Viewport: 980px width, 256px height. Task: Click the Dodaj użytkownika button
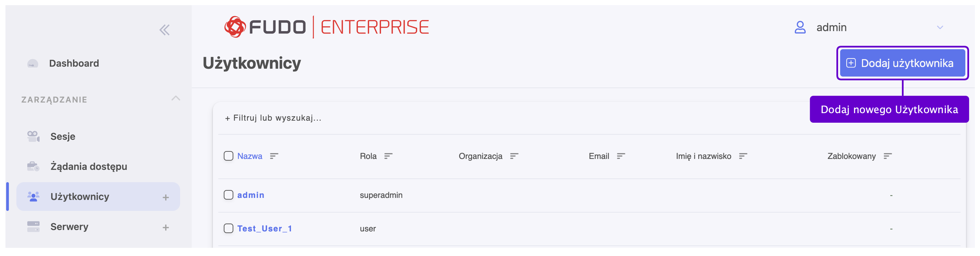[x=902, y=63]
